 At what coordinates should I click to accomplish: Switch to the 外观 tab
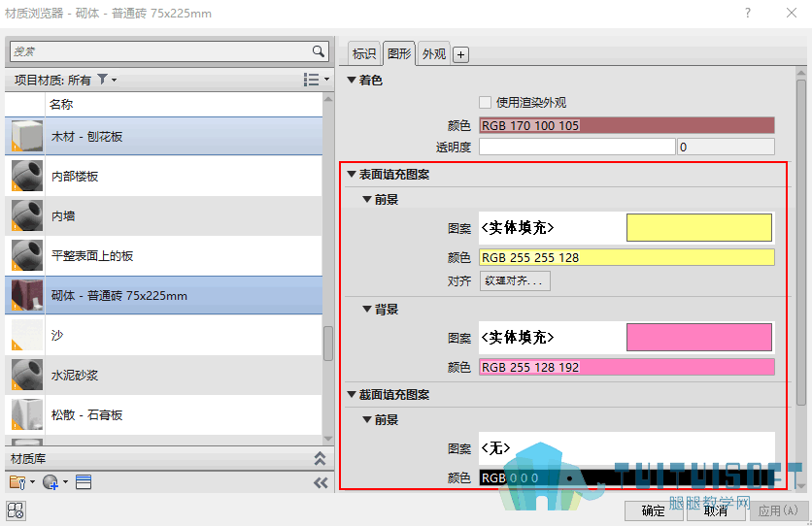pos(434,53)
